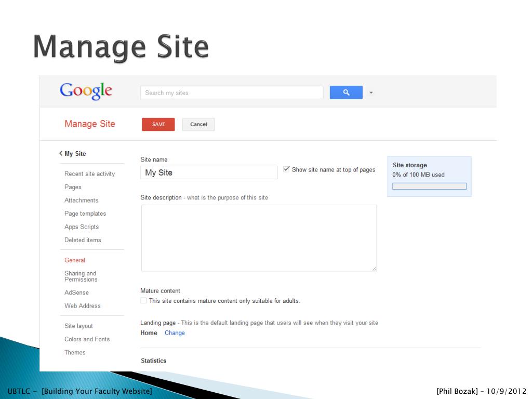Open AdSense settings
The height and width of the screenshot is (399, 532).
coord(77,292)
